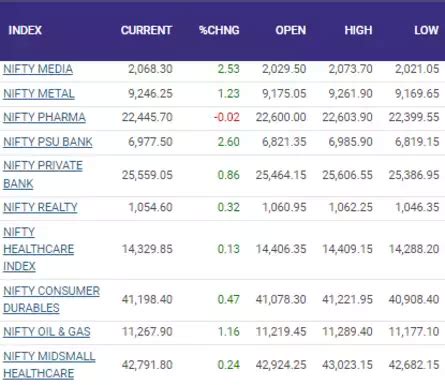
Task: Select percent change 2.60
Action: click(x=228, y=142)
